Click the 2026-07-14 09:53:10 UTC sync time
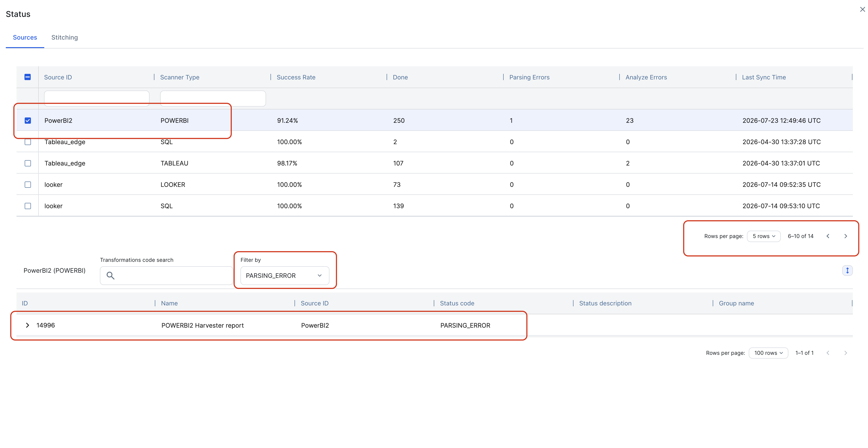This screenshot has width=868, height=448. [781, 206]
